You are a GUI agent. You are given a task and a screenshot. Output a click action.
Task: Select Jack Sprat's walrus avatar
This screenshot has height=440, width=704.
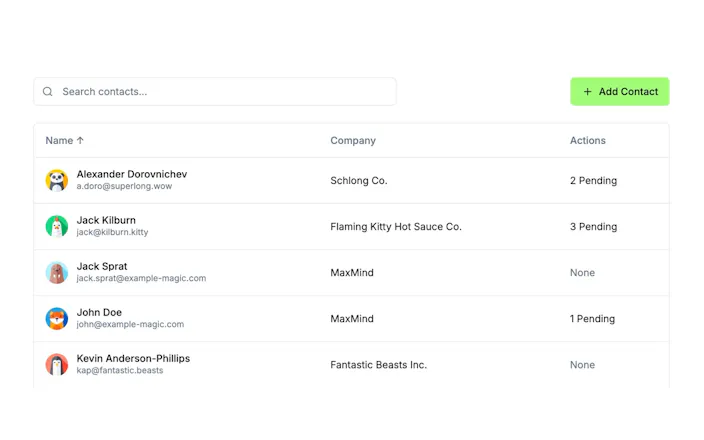57,273
